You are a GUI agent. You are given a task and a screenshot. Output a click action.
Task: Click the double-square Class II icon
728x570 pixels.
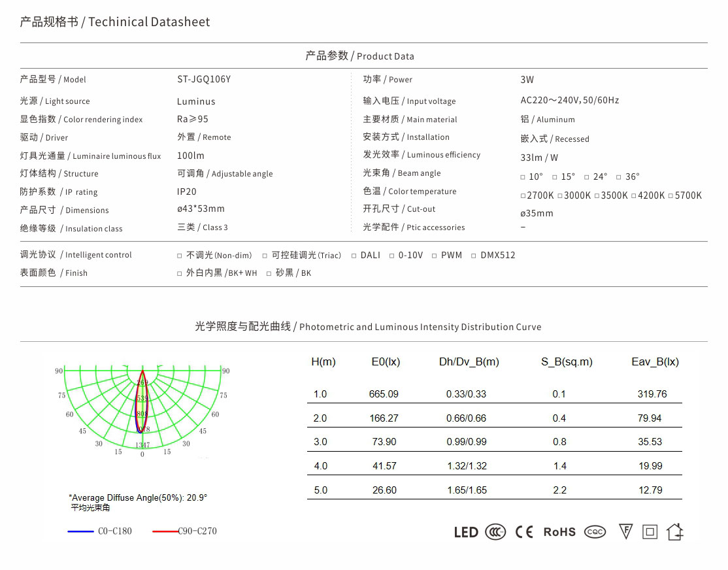[x=650, y=531]
